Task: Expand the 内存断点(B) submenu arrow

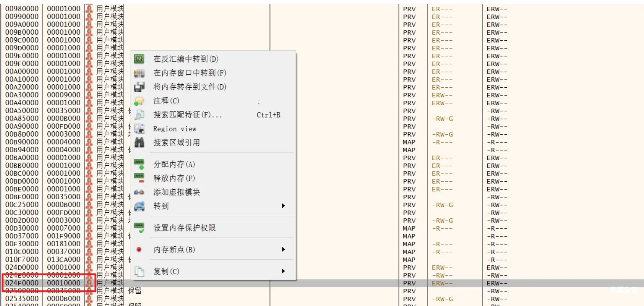Action: click(283, 250)
